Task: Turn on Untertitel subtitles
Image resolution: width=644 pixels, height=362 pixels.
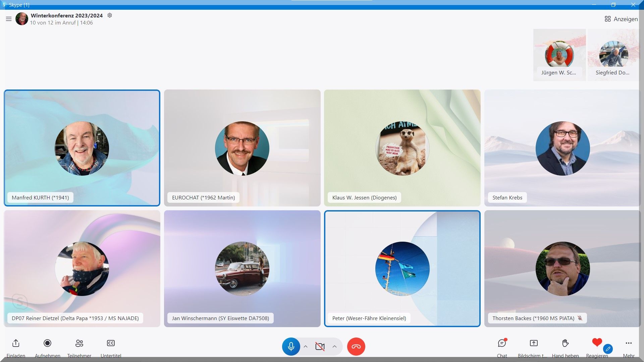Action: click(x=111, y=343)
